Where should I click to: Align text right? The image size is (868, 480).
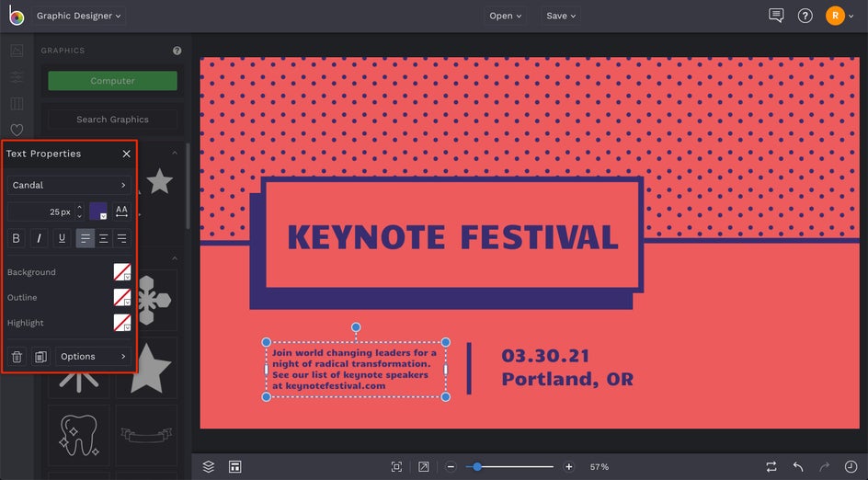pos(121,238)
